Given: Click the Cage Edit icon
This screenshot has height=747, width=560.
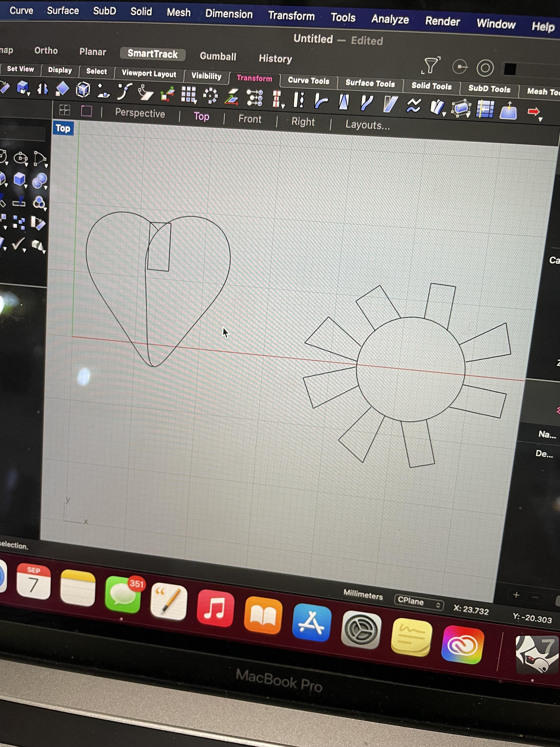Looking at the screenshot, I should point(461,108).
